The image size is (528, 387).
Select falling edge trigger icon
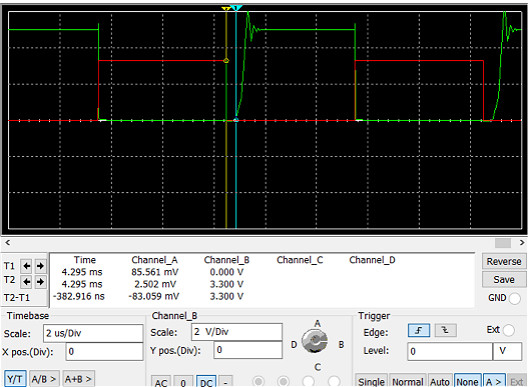tap(445, 330)
